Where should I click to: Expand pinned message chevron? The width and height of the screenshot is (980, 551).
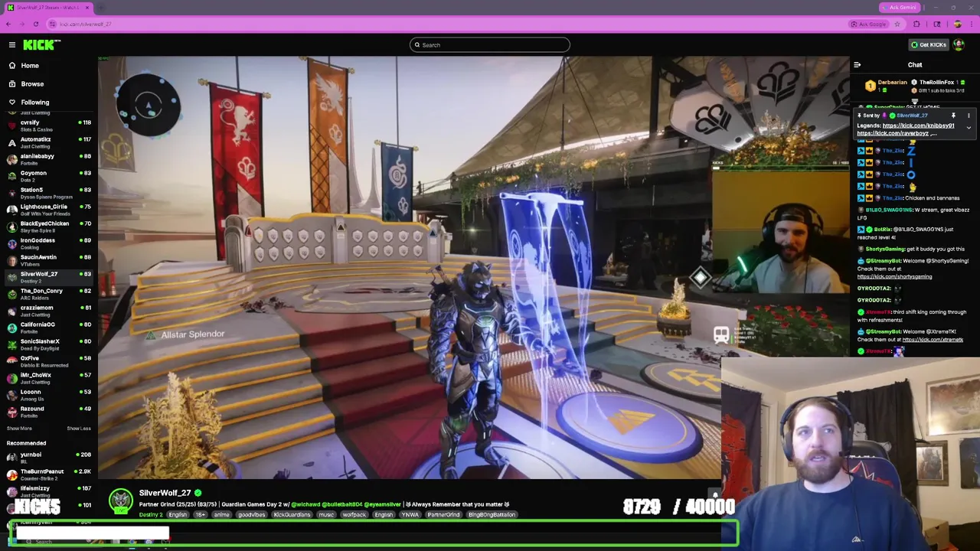point(969,128)
